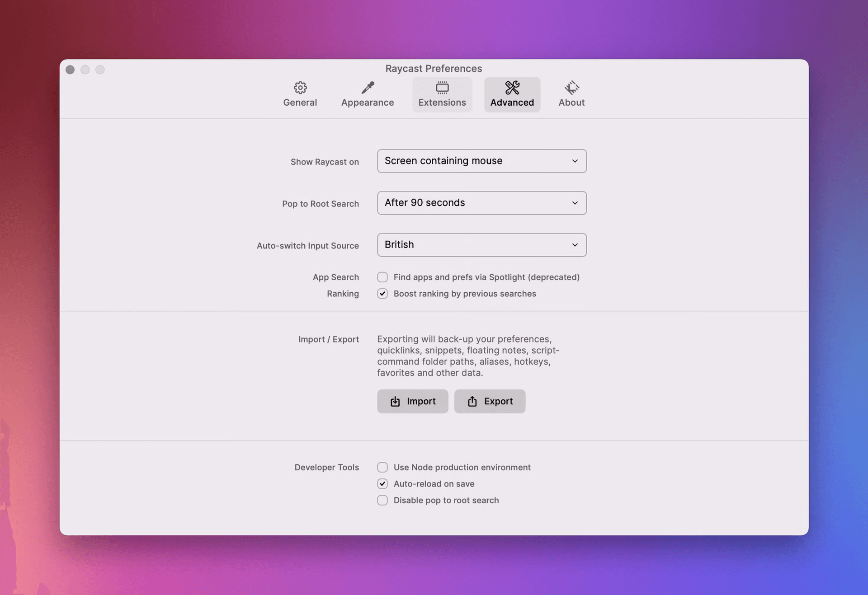
Task: Disable boost ranking by previous searches
Action: pyautogui.click(x=382, y=294)
